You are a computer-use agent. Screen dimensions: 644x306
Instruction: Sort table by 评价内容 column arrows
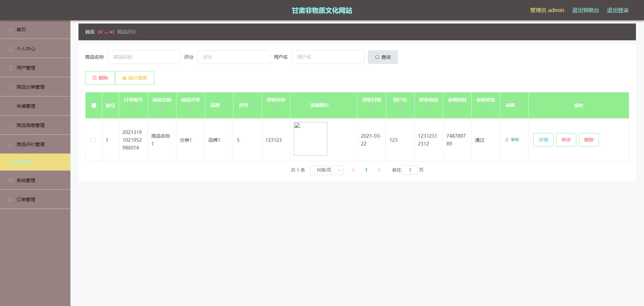(276, 109)
